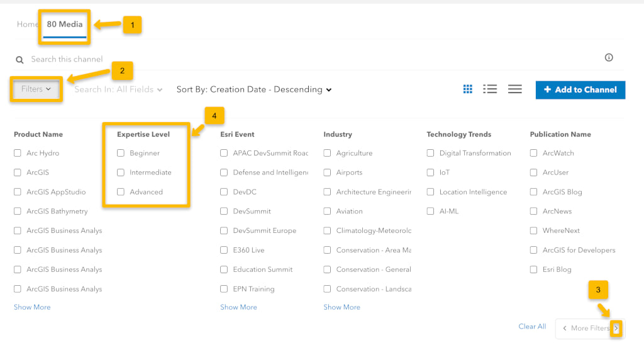Click the Clear All link
644x345 pixels.
pyautogui.click(x=532, y=327)
